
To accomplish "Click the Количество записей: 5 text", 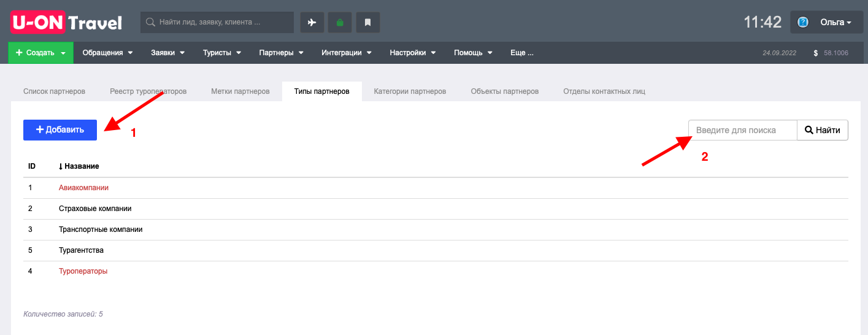I will click(63, 314).
